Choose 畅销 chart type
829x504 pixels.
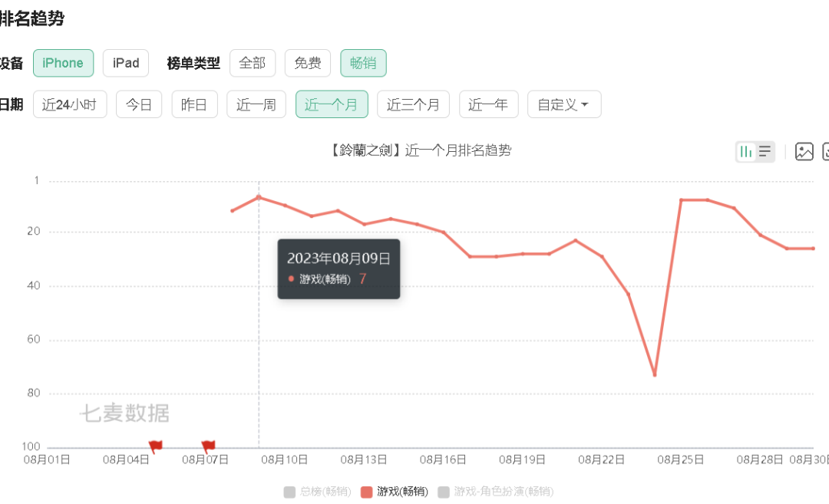[363, 63]
